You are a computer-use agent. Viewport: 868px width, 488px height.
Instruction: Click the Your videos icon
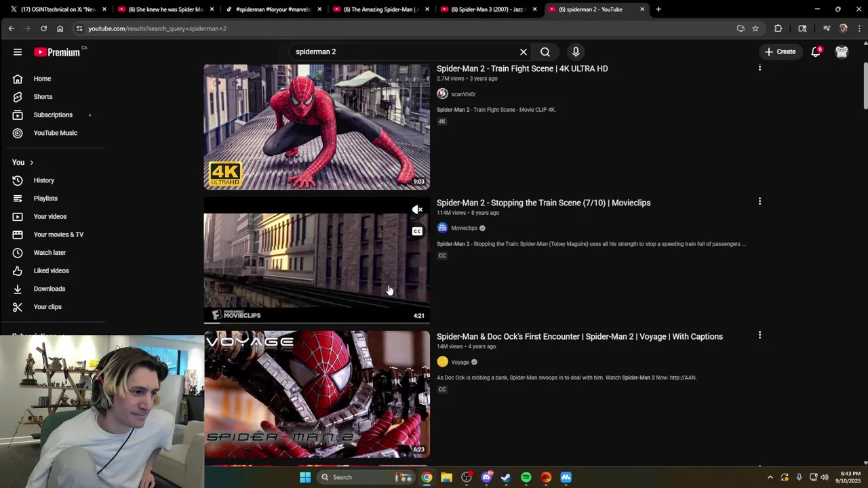point(18,216)
